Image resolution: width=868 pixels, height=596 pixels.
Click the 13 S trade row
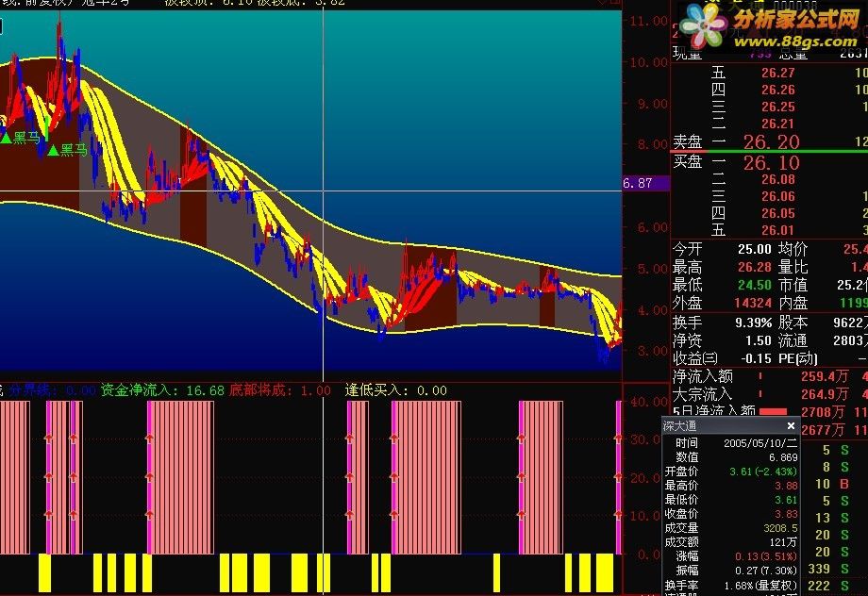tap(832, 518)
